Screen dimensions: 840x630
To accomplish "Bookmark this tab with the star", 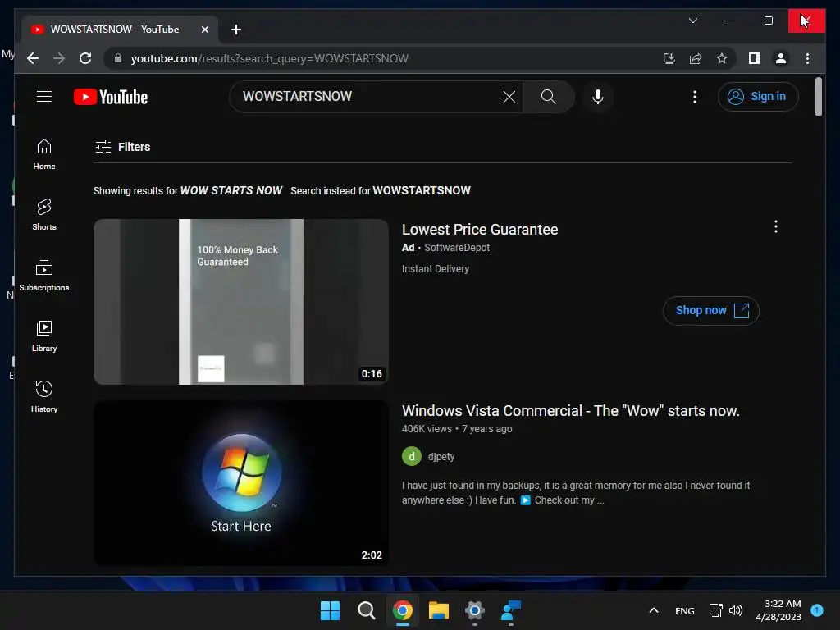I will (722, 58).
